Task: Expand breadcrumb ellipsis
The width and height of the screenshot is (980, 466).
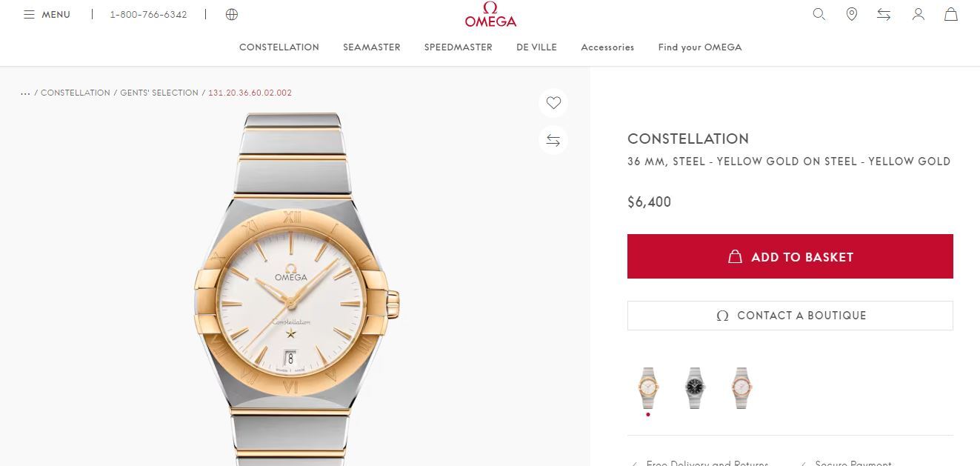Action: pyautogui.click(x=26, y=93)
